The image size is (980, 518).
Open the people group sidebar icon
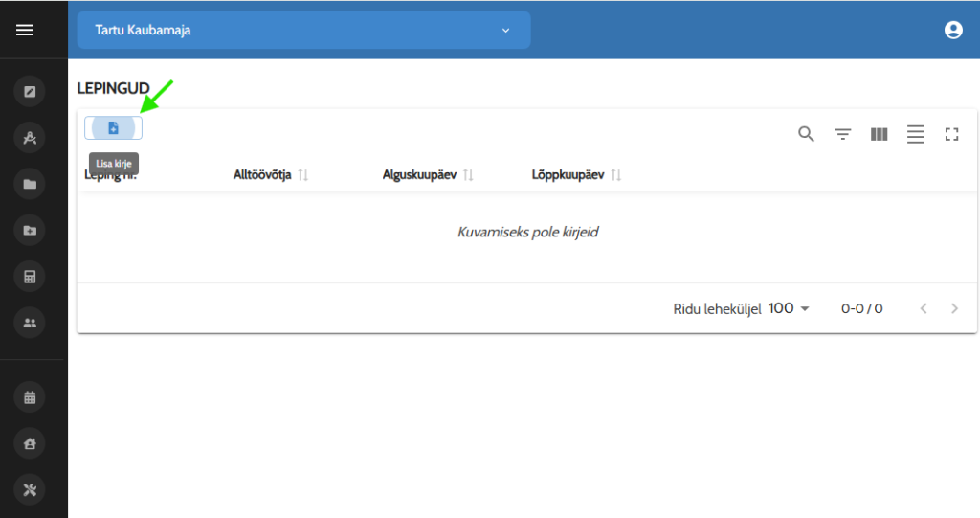pos(30,323)
